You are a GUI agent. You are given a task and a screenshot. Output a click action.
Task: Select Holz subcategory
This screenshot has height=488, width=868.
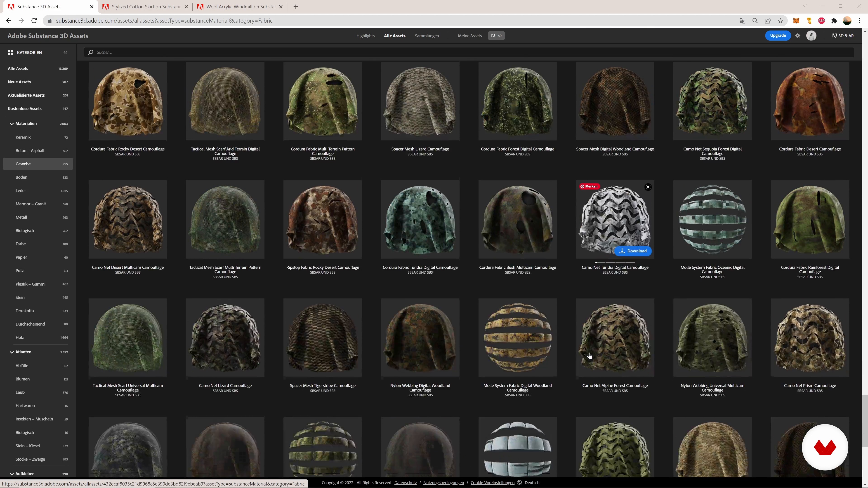(38, 338)
